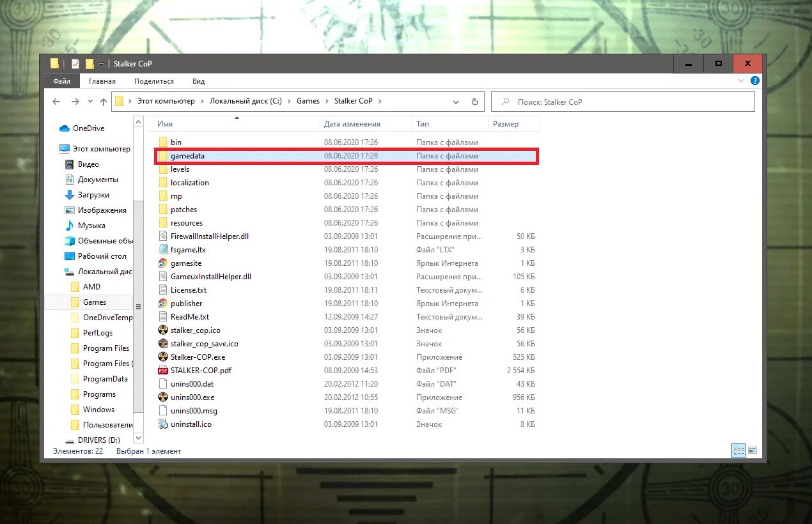The height and width of the screenshot is (524, 812).
Task: Select Рабочий стол in navigation pane
Action: coord(96,256)
